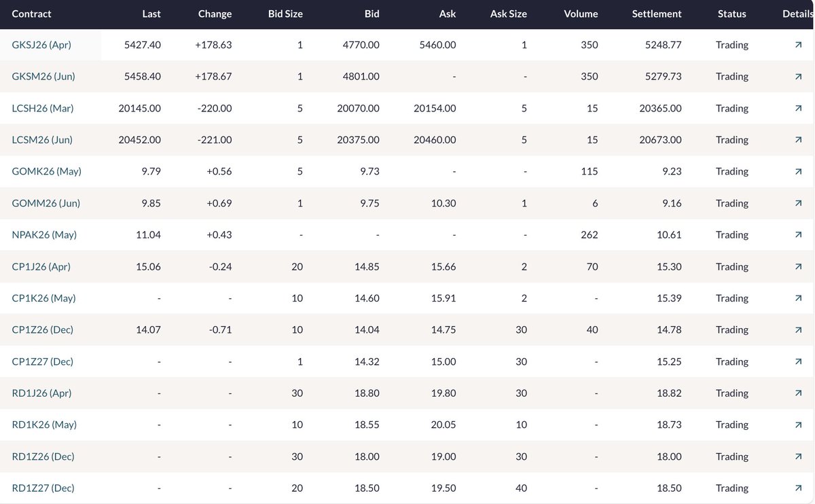Open the CP1K26 (May) contract link

43,298
